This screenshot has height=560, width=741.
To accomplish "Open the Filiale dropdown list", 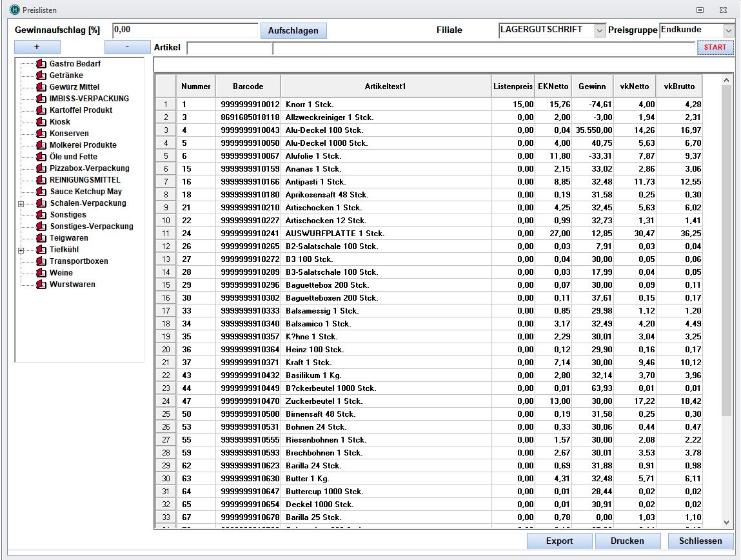I will coord(599,30).
